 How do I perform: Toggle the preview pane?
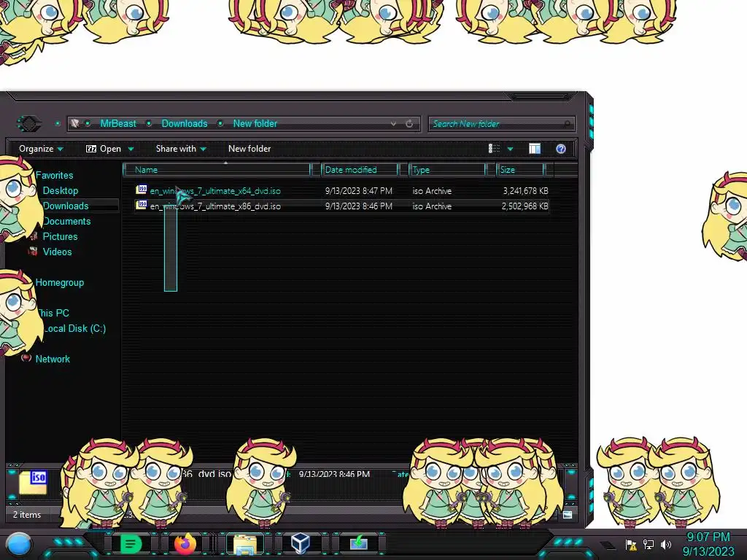coord(535,149)
